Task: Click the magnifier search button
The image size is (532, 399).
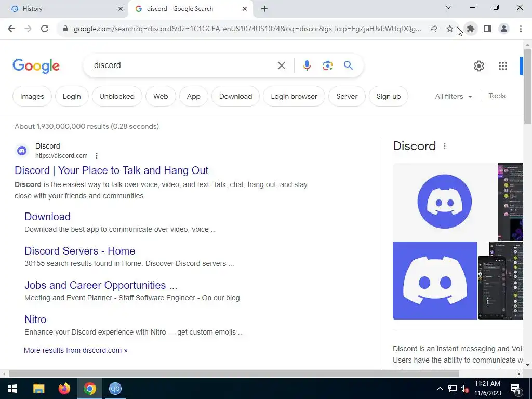Action: click(348, 65)
